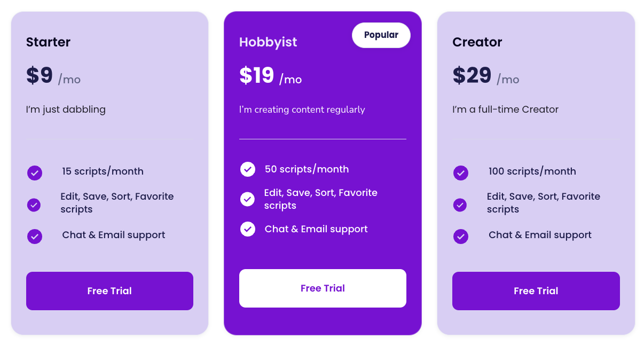This screenshot has height=346, width=644.
Task: Select the Starter plan title
Action: [x=49, y=42]
